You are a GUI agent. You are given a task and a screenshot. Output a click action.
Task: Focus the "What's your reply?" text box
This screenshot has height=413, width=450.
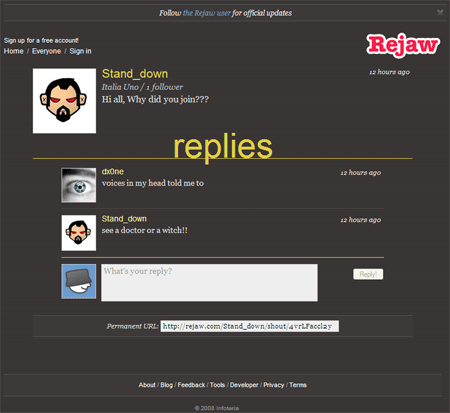pyautogui.click(x=209, y=283)
